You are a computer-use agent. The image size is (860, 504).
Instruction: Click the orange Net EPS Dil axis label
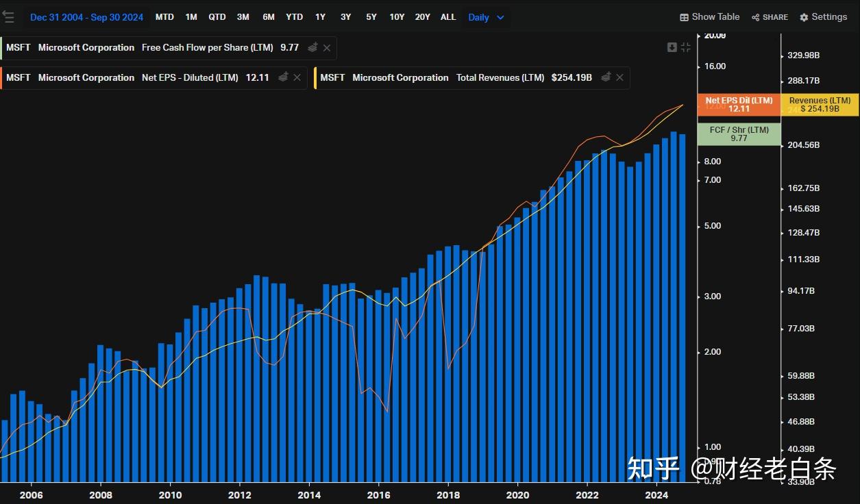(739, 105)
